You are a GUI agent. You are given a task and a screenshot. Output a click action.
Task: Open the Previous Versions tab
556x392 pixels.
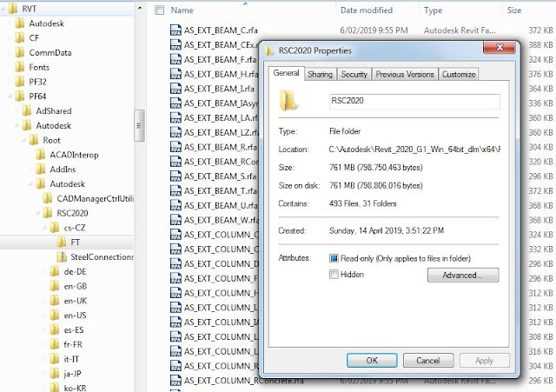pos(405,74)
